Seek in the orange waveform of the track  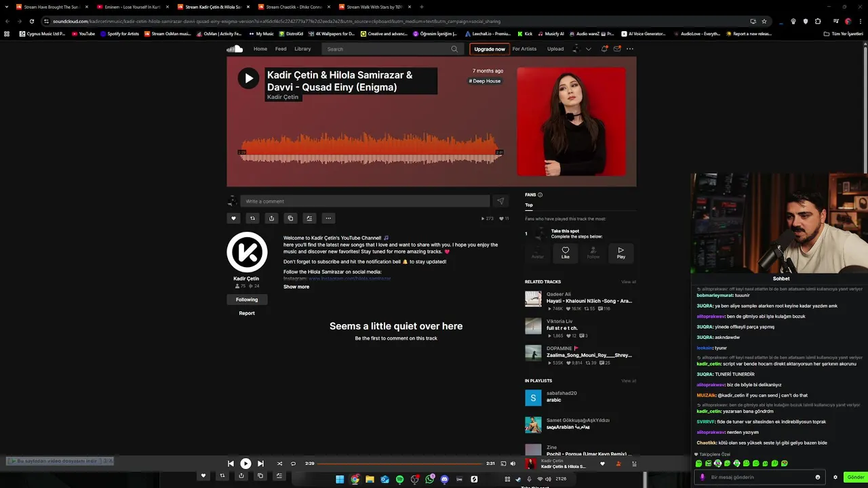tap(371, 148)
